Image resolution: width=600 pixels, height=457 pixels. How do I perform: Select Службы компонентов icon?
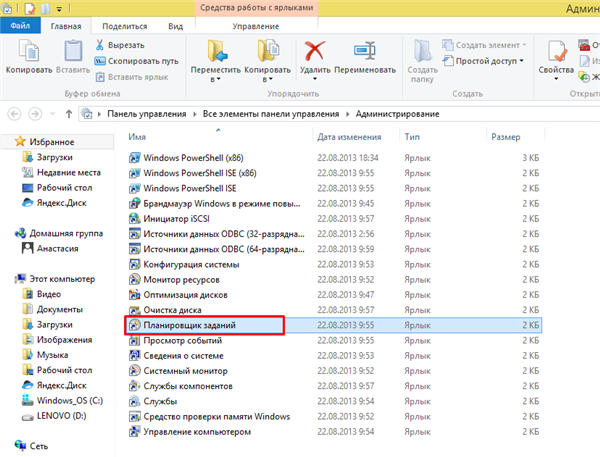coord(134,386)
